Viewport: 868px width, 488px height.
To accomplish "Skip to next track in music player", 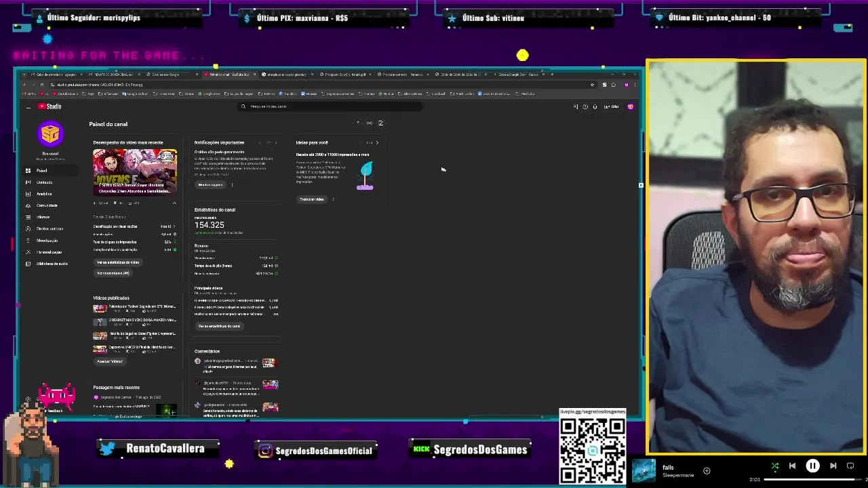I will pyautogui.click(x=833, y=466).
